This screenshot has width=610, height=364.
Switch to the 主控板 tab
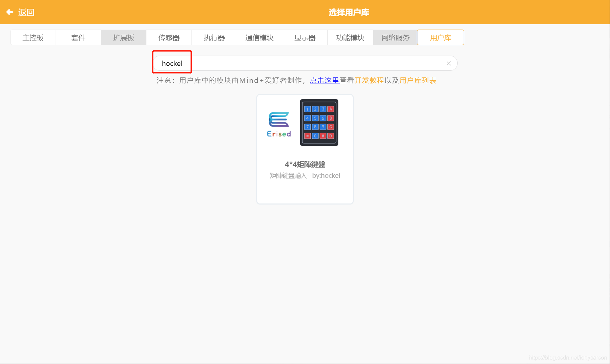click(33, 37)
